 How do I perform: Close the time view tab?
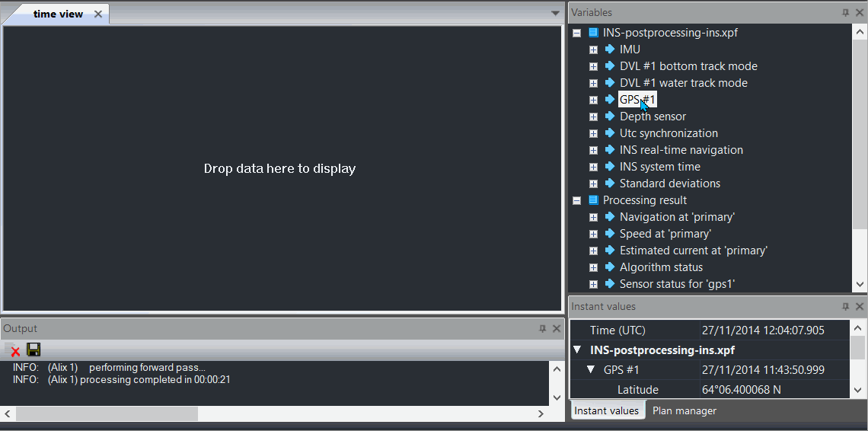(x=97, y=14)
